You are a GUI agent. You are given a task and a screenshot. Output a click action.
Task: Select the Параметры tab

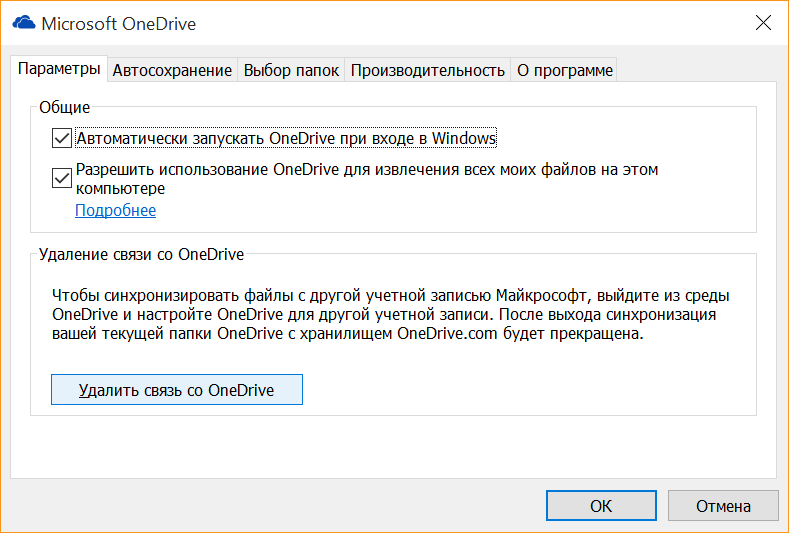click(x=59, y=69)
